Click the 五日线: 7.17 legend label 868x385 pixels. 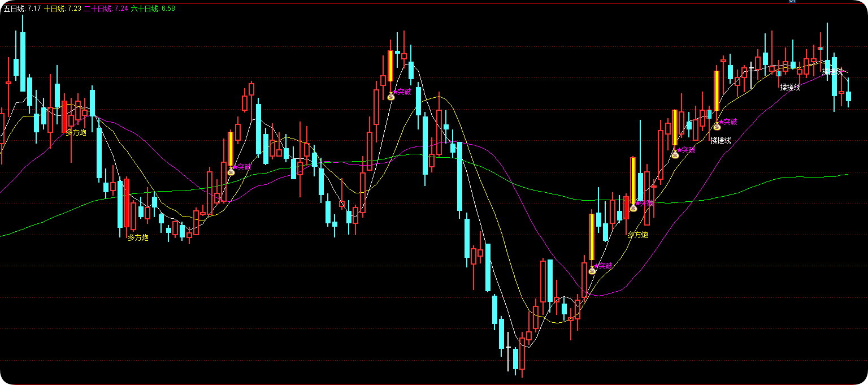[23, 9]
